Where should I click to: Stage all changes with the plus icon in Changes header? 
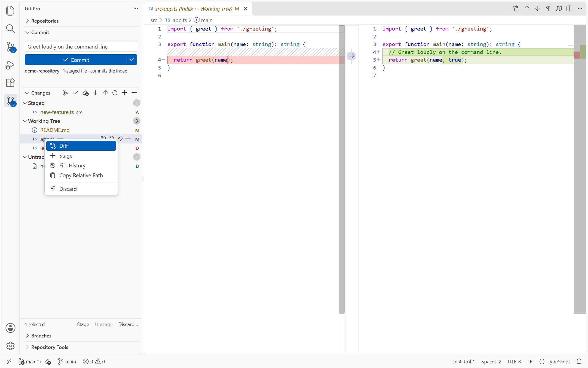tap(124, 93)
